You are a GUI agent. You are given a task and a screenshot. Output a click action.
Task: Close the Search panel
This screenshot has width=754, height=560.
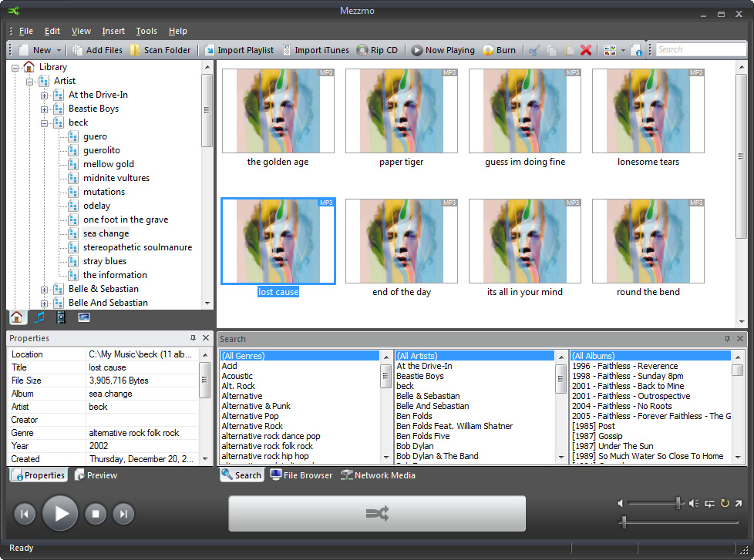[x=740, y=339]
